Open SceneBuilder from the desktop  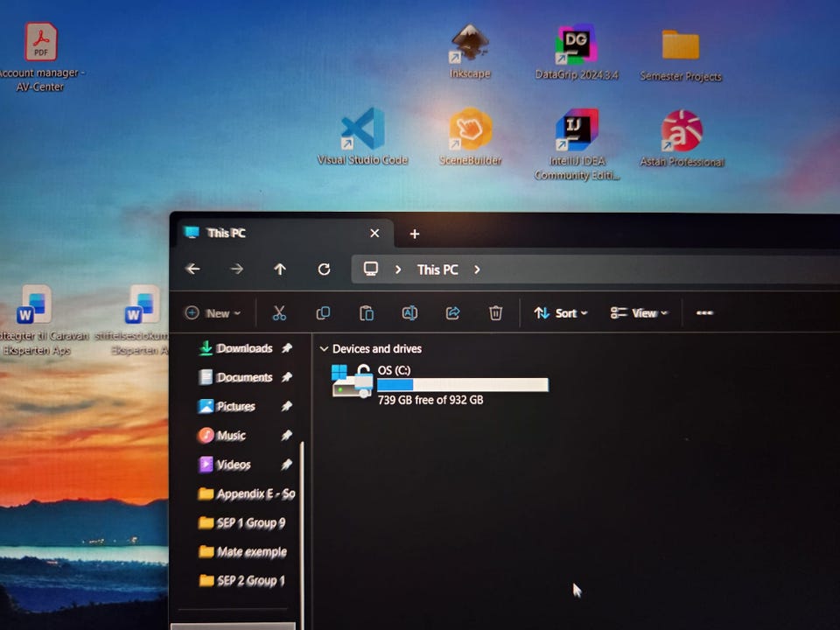(x=471, y=136)
